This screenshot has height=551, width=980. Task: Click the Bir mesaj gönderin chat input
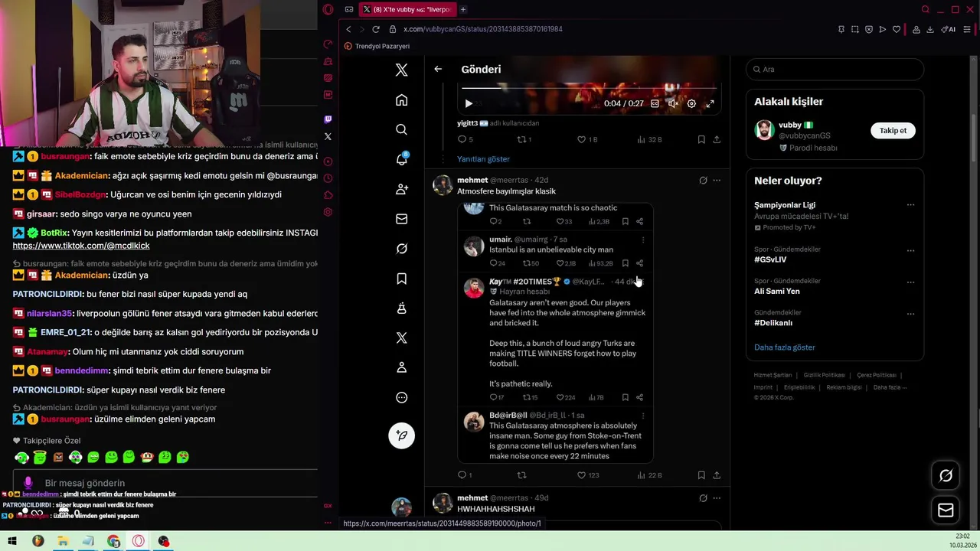tap(165, 483)
